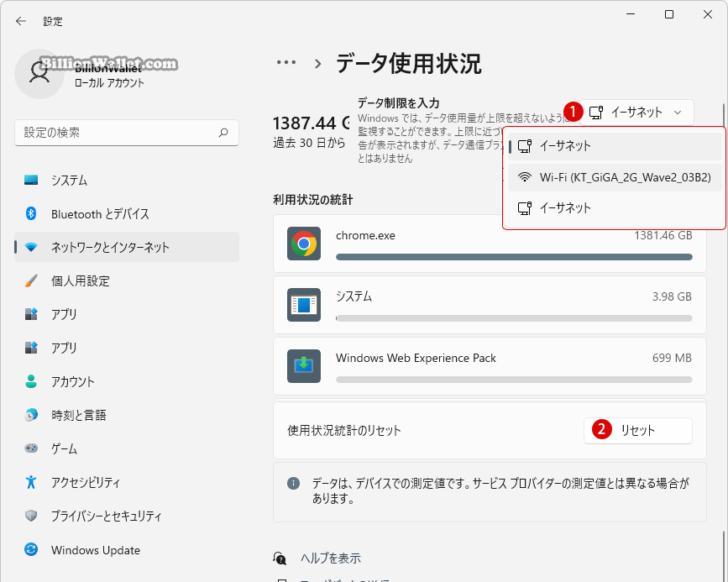Open the user profile avatar
This screenshot has width=728, height=582.
(39, 73)
